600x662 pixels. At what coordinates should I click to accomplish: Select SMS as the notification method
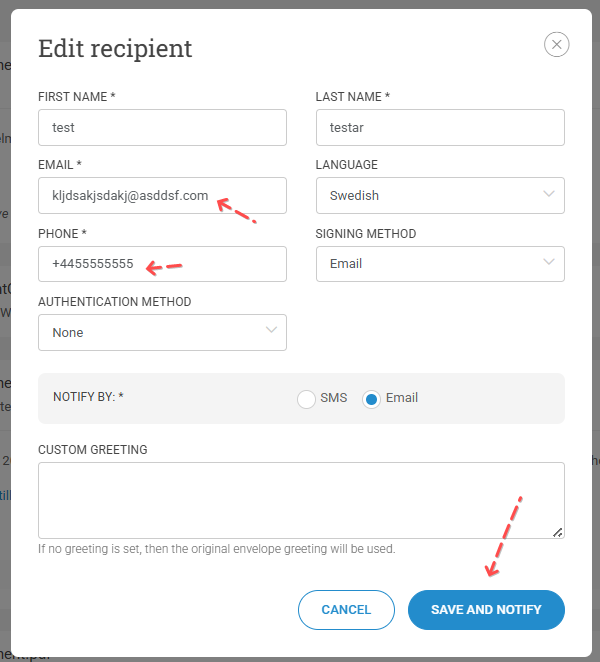click(x=306, y=399)
